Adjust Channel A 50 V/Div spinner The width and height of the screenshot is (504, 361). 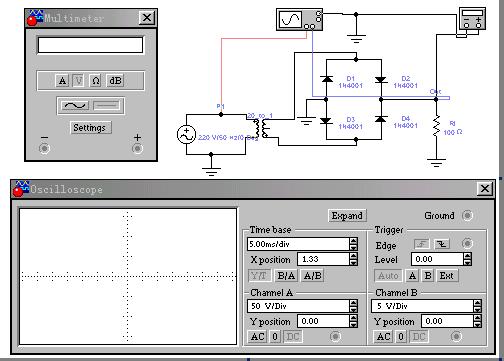(x=353, y=306)
